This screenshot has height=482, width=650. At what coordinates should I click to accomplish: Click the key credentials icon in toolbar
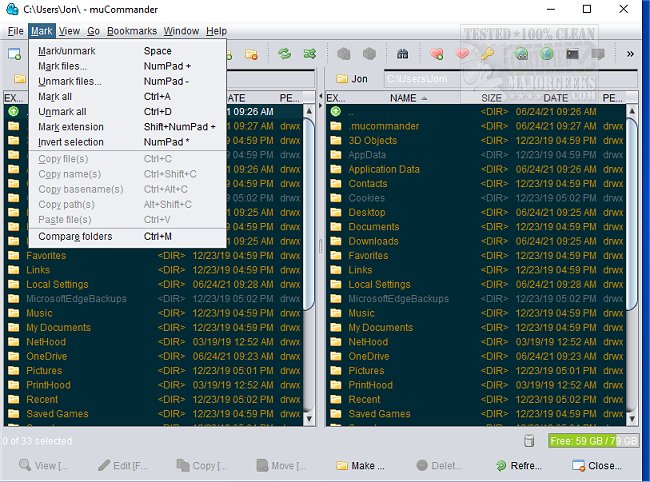pyautogui.click(x=487, y=54)
